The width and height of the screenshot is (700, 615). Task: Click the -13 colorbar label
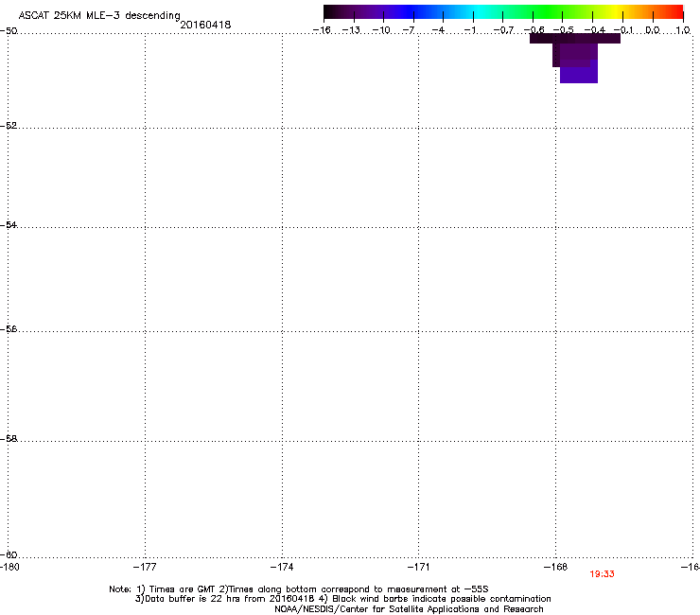[351, 30]
